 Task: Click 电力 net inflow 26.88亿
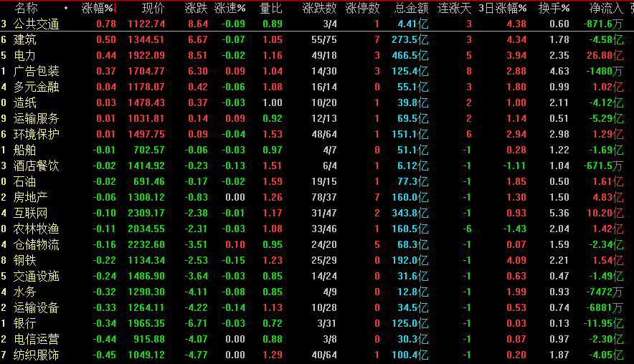605,55
